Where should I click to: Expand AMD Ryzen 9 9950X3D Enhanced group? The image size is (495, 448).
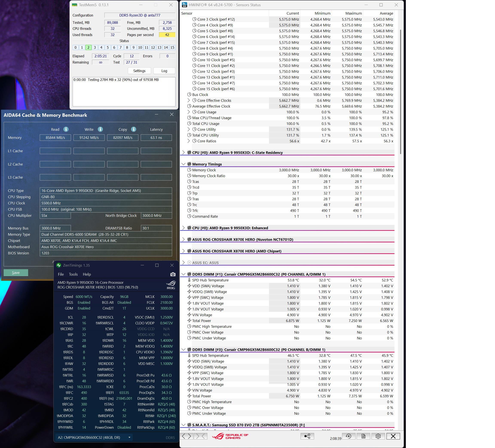183,228
